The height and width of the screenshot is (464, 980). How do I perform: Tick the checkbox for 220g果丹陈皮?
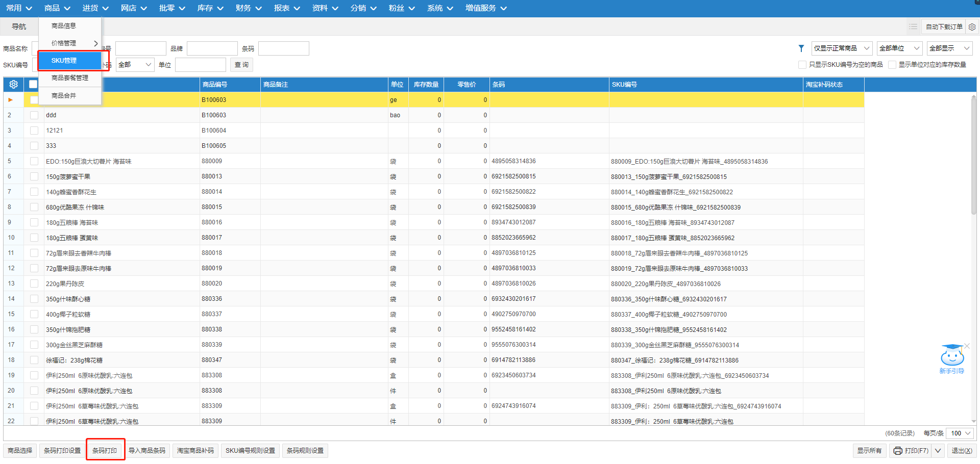tap(34, 283)
